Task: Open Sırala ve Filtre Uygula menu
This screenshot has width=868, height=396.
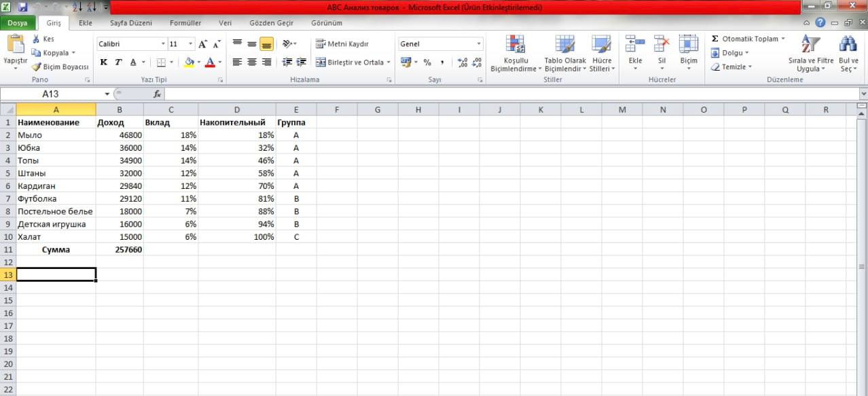Action: pyautogui.click(x=810, y=53)
